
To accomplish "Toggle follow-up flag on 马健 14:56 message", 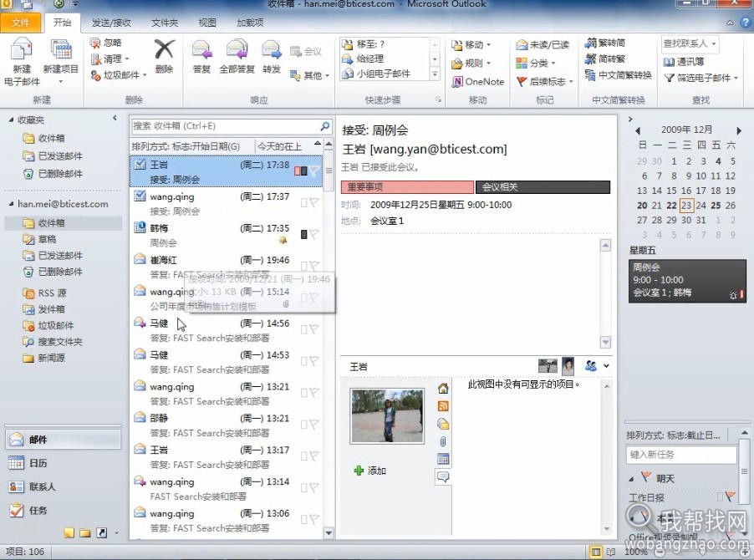I will 314,329.
